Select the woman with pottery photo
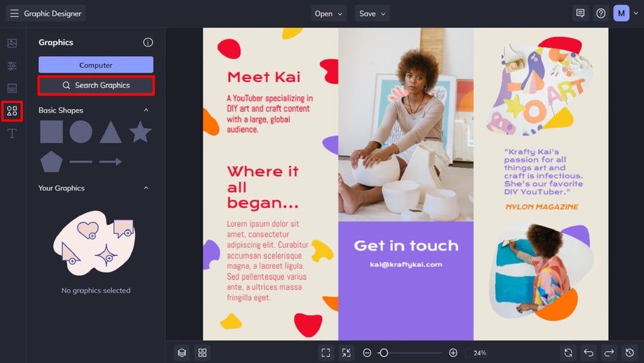Image resolution: width=644 pixels, height=363 pixels. (x=406, y=124)
